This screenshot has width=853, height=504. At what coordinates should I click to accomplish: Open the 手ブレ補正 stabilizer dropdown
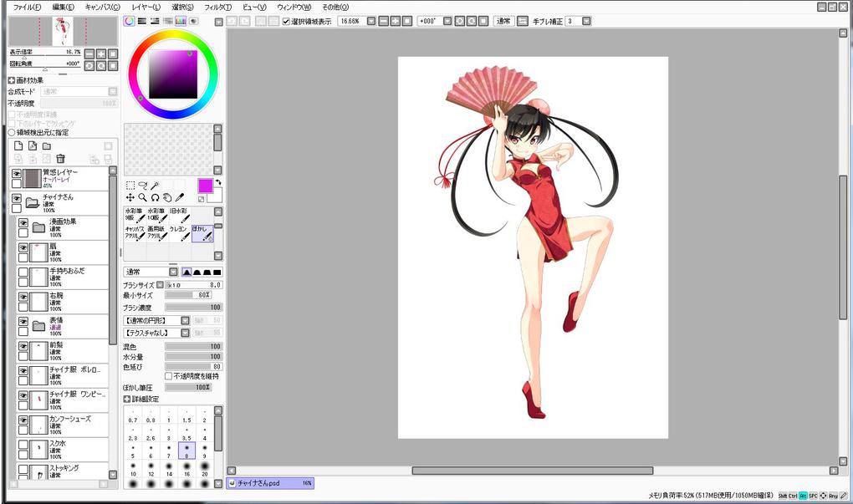click(x=586, y=21)
